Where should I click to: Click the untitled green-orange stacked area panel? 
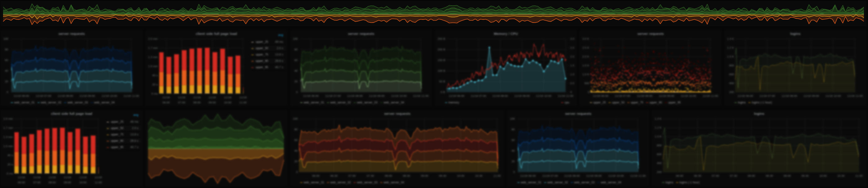(x=216, y=148)
